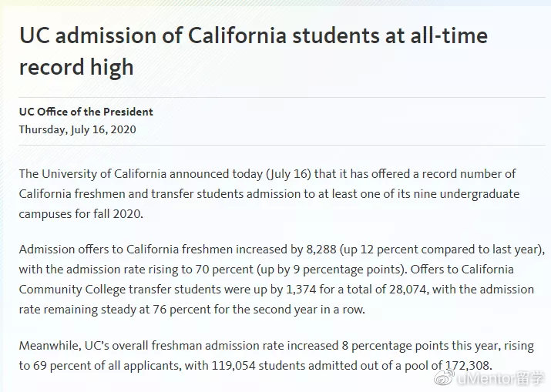This screenshot has width=551, height=392.
Task: Click the applicant pool number '172,308'
Action: (467, 366)
